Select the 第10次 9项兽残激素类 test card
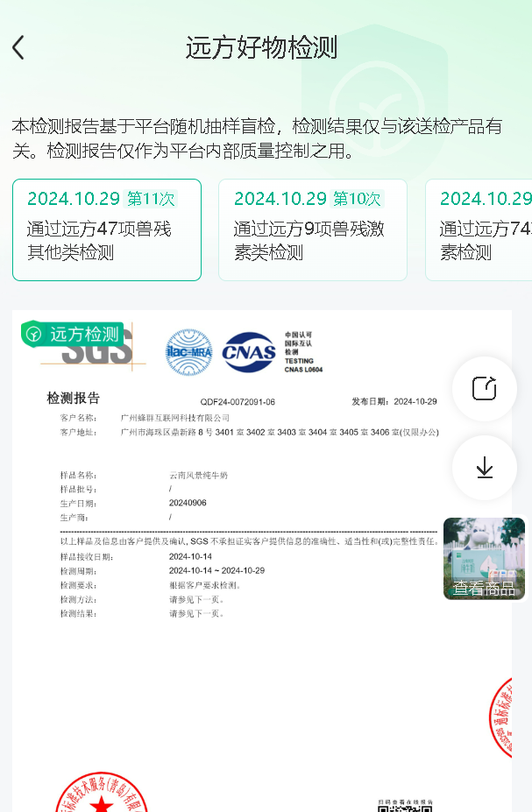The width and height of the screenshot is (532, 812). coord(313,229)
